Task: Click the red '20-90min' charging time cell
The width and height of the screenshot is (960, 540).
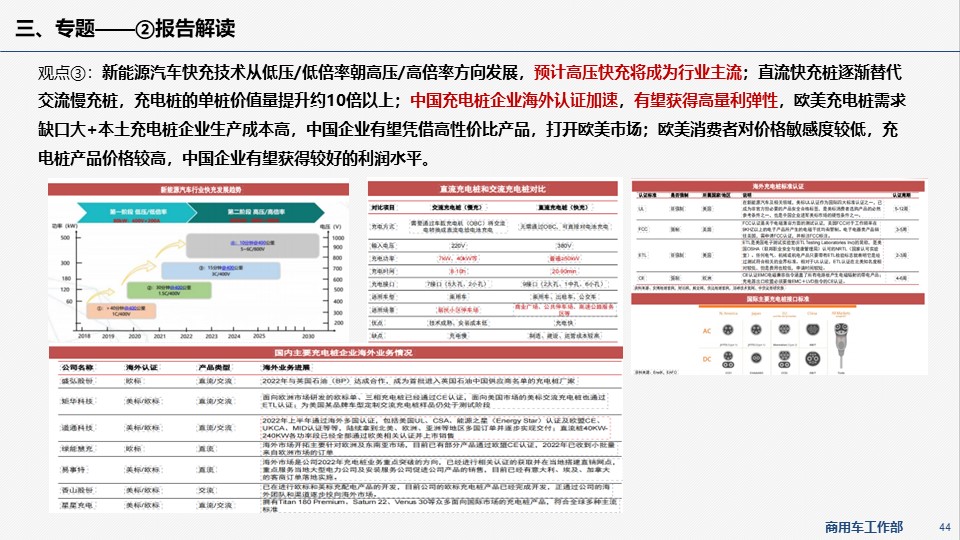Action: (x=564, y=271)
